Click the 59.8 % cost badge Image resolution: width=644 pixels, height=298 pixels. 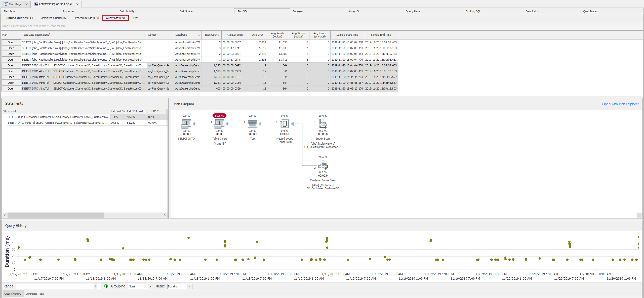(219, 116)
